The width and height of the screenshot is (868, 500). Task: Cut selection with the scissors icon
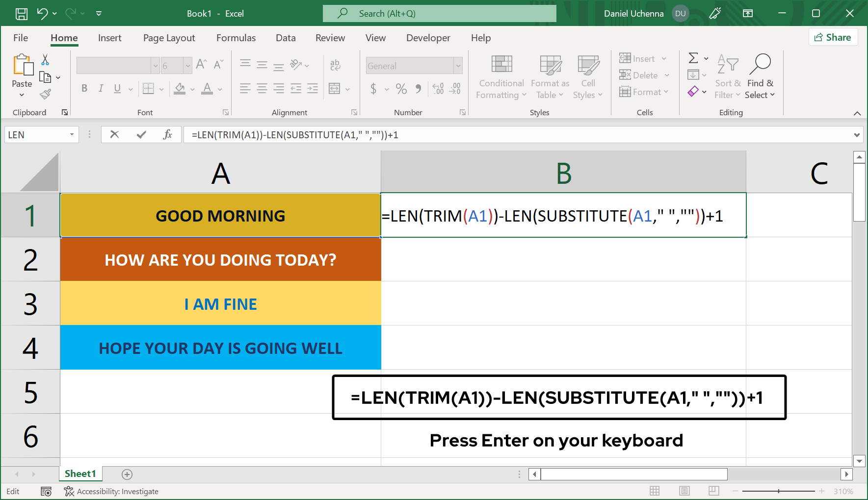click(44, 59)
